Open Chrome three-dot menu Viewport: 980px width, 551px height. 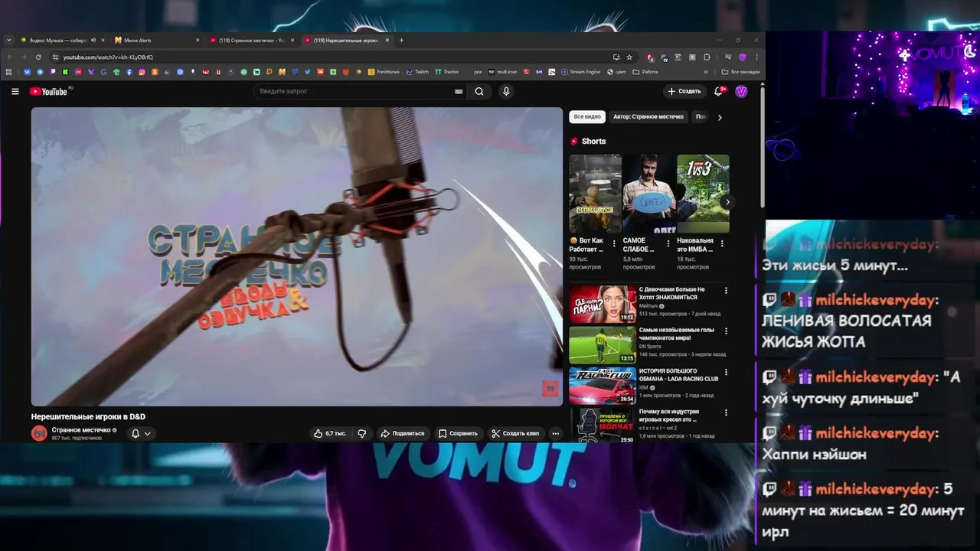pos(756,57)
